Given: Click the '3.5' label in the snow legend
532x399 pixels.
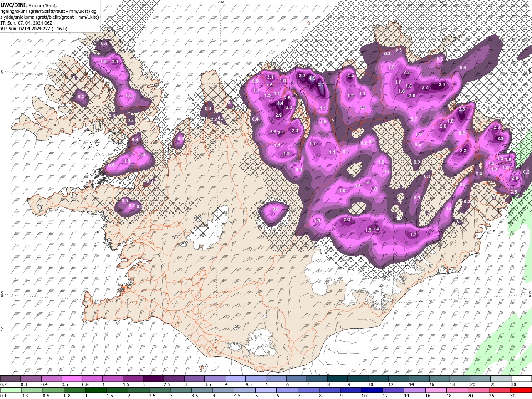Looking at the screenshot, I should [x=207, y=384].
